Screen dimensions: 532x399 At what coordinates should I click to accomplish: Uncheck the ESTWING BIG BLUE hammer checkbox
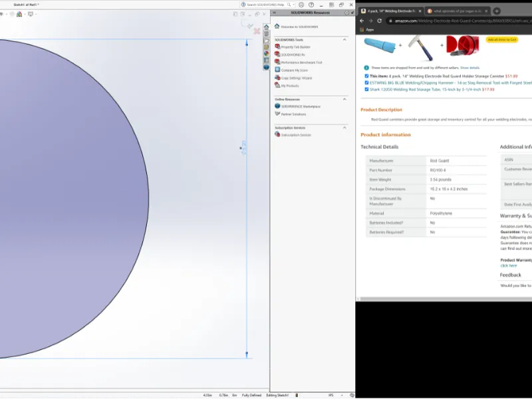pos(366,82)
